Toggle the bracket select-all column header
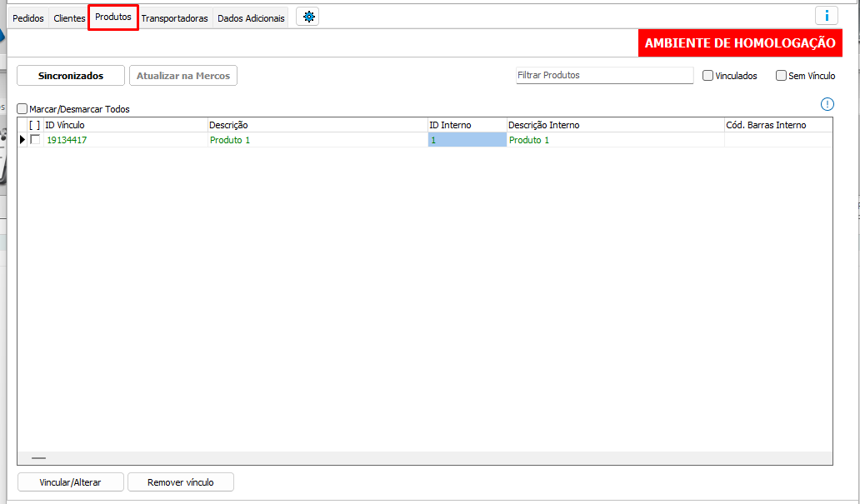The image size is (860, 504). (x=34, y=125)
